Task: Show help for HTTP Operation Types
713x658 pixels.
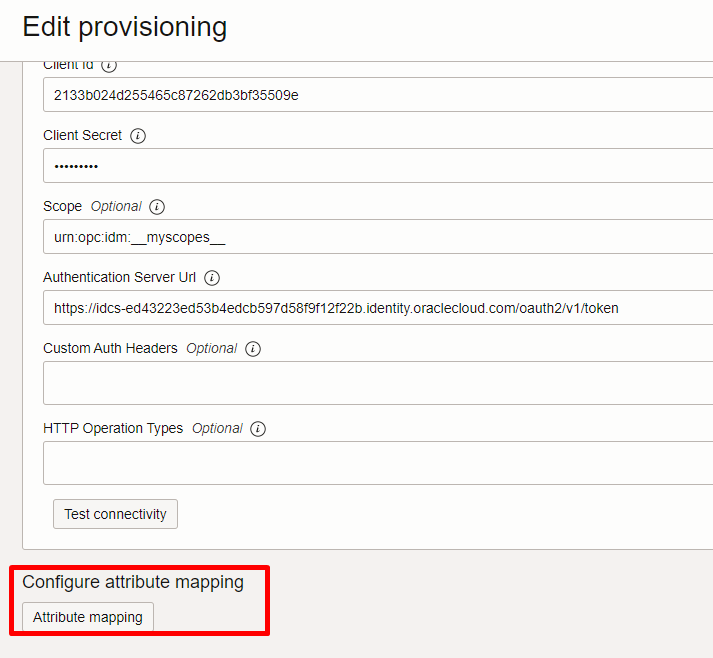Action: [258, 429]
